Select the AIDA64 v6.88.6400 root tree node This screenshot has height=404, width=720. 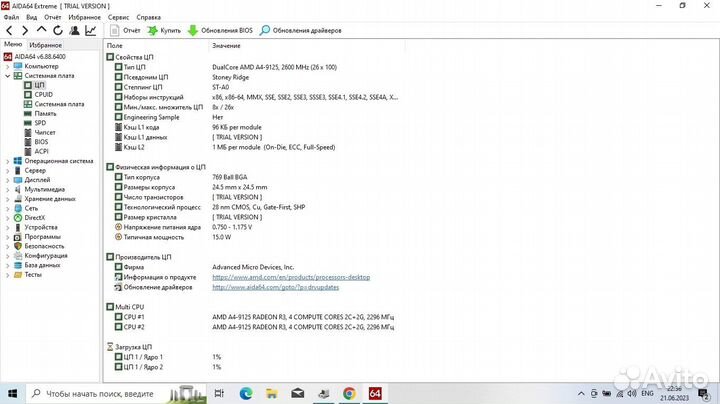pyautogui.click(x=35, y=56)
